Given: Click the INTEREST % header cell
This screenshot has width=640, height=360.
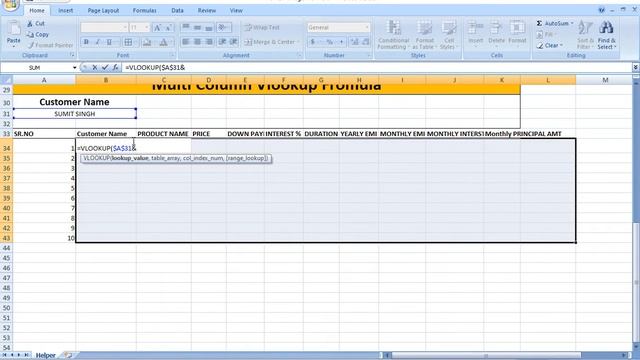Looking at the screenshot, I should pyautogui.click(x=283, y=133).
